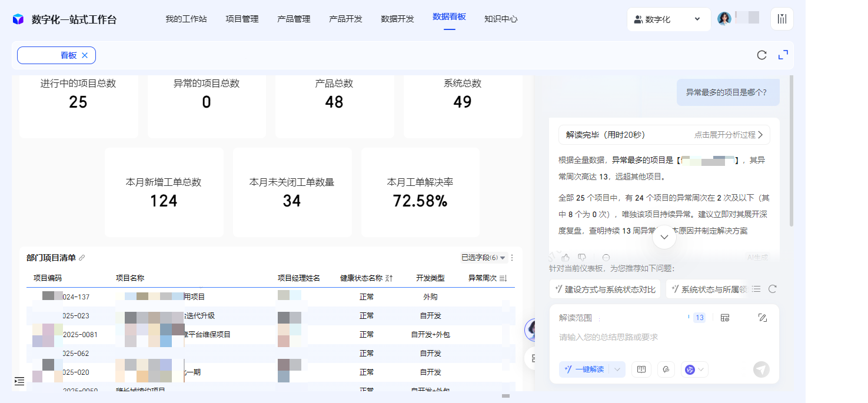Open the book icon button
868x403 pixels.
(x=641, y=369)
